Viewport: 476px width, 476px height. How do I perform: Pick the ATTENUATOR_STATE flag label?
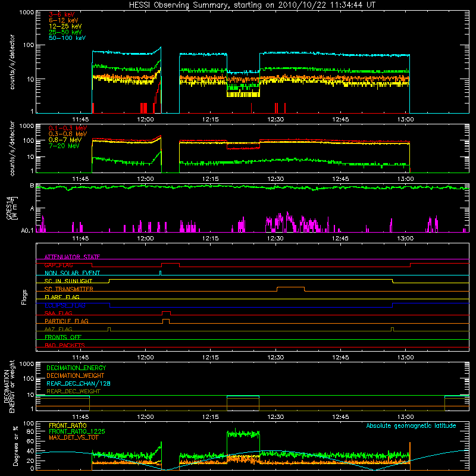[x=72, y=257]
